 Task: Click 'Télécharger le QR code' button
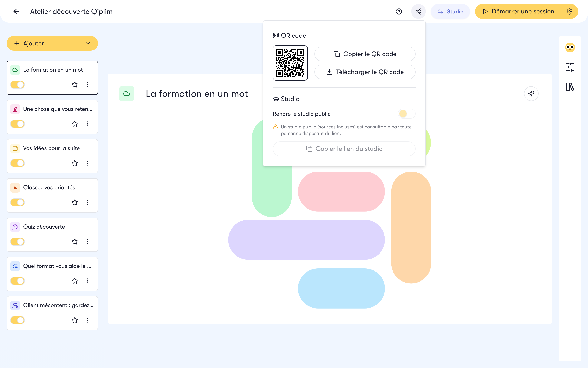point(365,72)
